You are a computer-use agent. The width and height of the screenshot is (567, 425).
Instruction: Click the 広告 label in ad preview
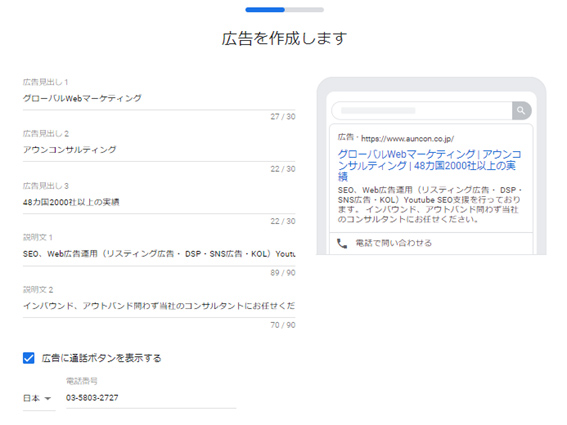pyautogui.click(x=345, y=137)
